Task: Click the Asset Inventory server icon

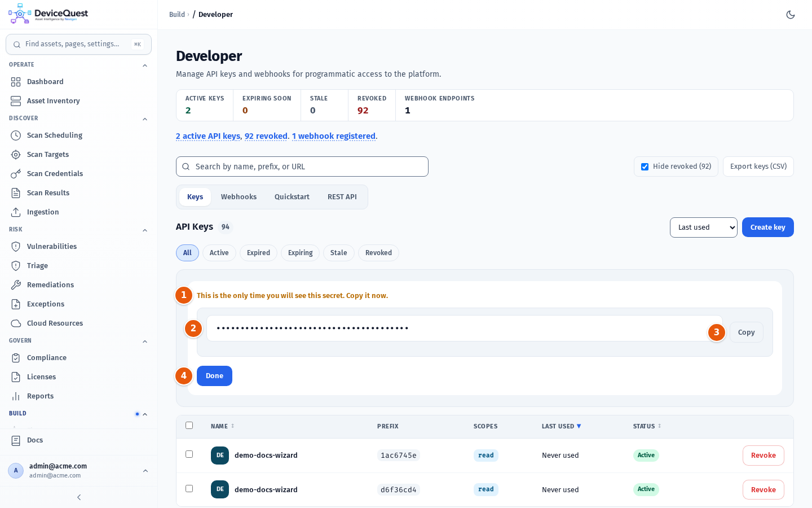Action: tap(16, 101)
